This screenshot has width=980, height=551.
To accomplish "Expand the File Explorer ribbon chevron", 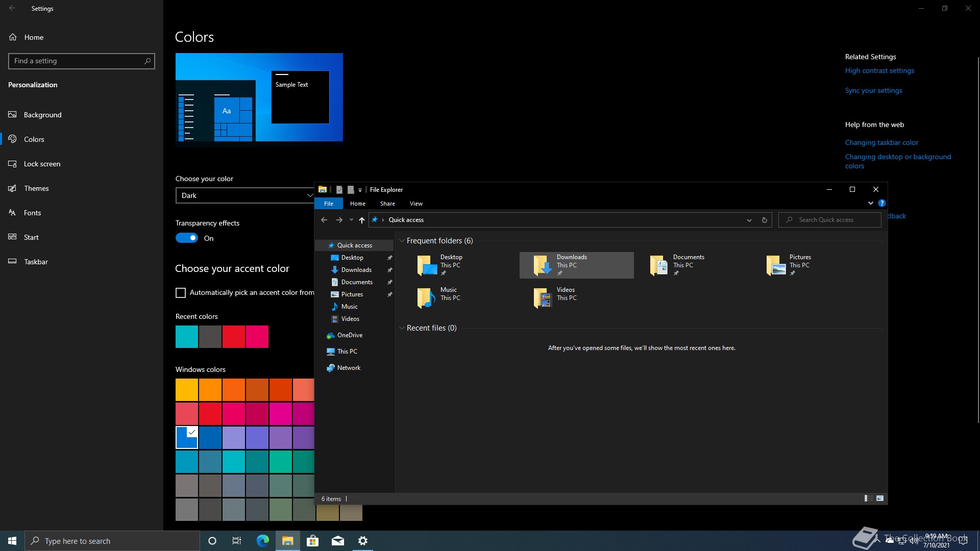I will 871,203.
